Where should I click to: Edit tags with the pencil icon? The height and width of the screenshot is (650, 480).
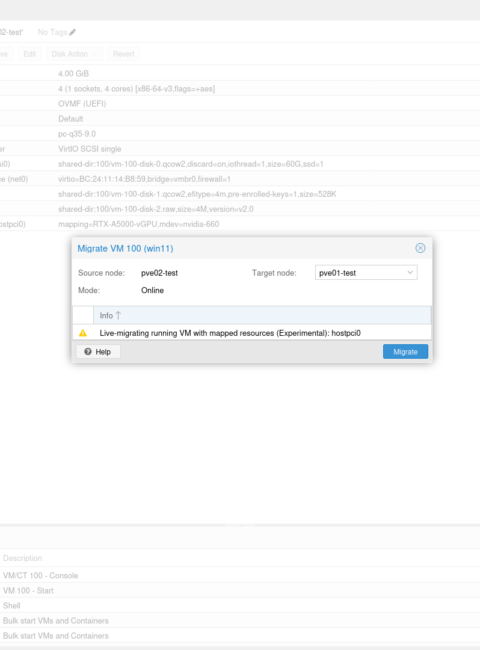tap(73, 32)
